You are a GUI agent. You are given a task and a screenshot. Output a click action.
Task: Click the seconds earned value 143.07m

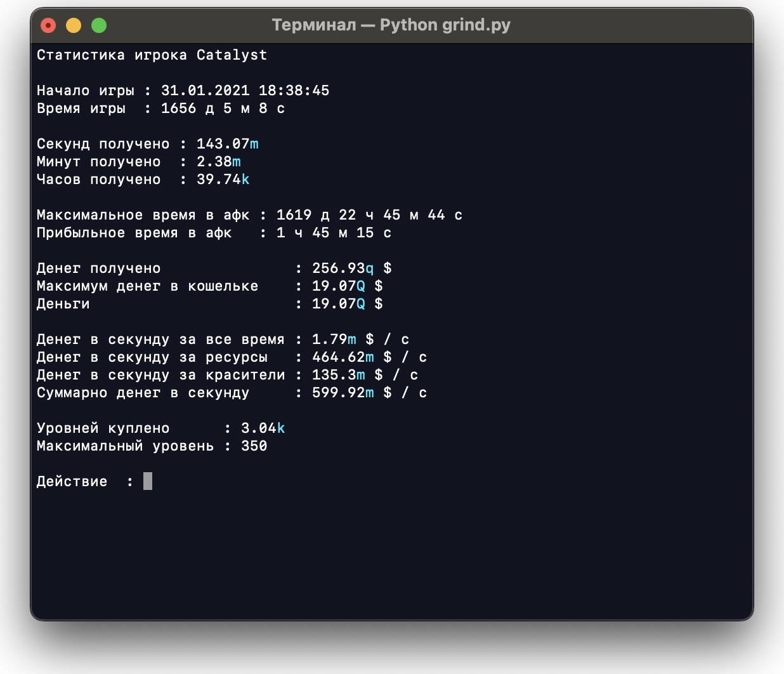(x=227, y=144)
